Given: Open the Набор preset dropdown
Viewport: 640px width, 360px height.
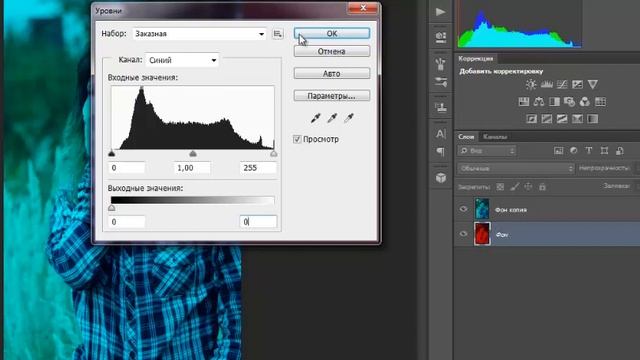Looking at the screenshot, I should 200,34.
